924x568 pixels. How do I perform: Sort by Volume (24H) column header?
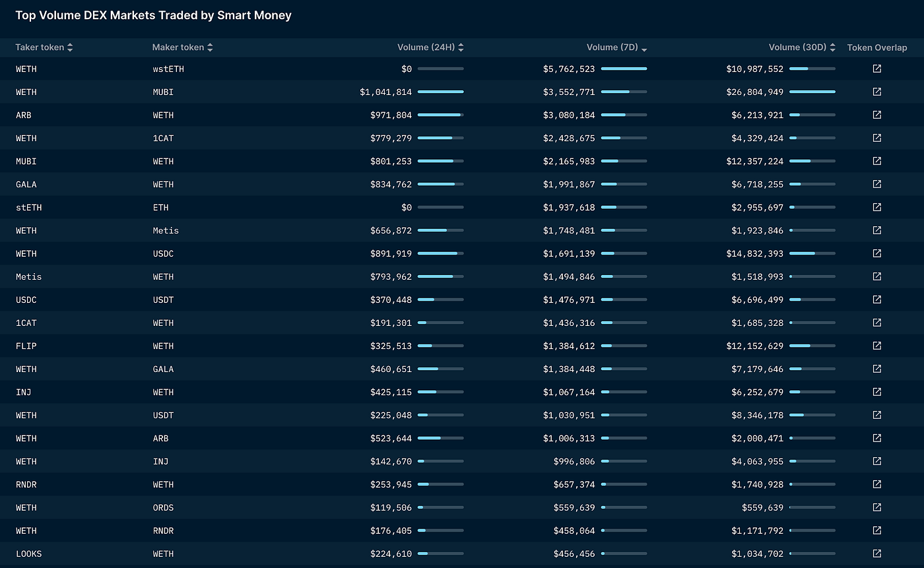430,47
